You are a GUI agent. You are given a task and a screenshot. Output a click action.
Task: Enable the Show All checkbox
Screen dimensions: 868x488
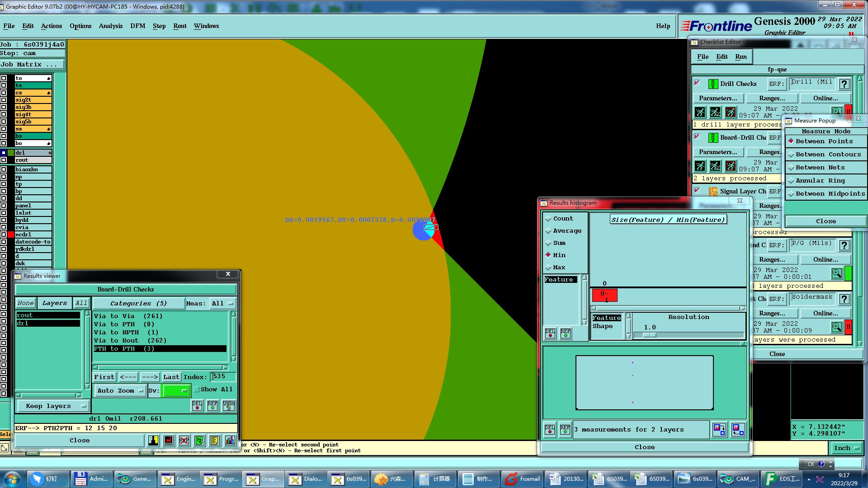pyautogui.click(x=197, y=389)
